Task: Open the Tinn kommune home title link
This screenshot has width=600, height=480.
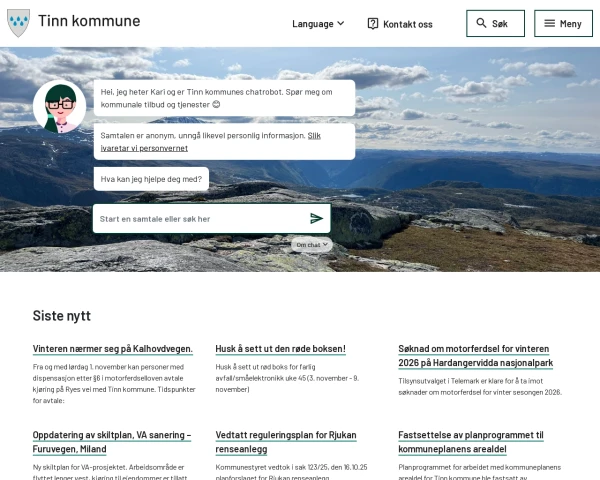Action: (x=89, y=21)
